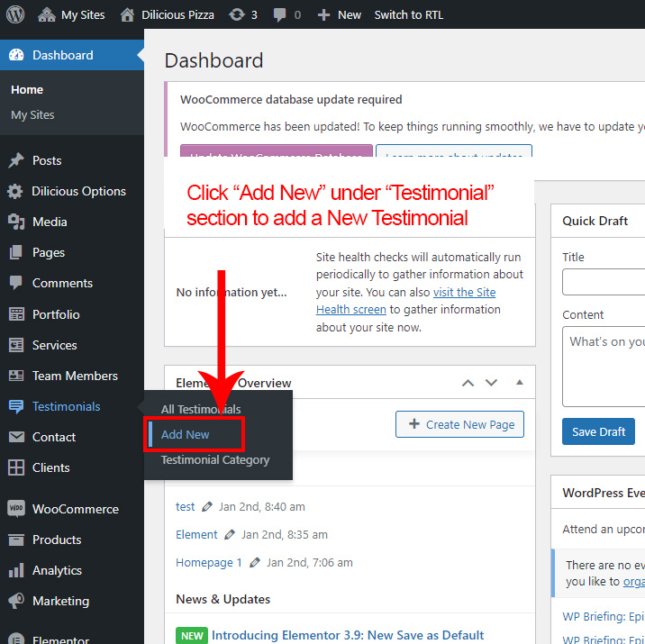Click the Quick Draft Title field
This screenshot has height=644, width=645.
click(x=604, y=282)
